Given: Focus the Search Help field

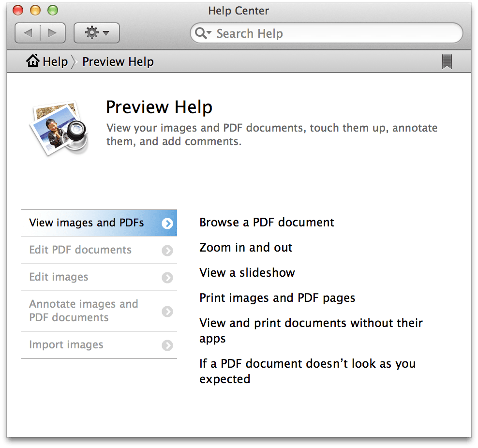Looking at the screenshot, I should click(x=326, y=33).
